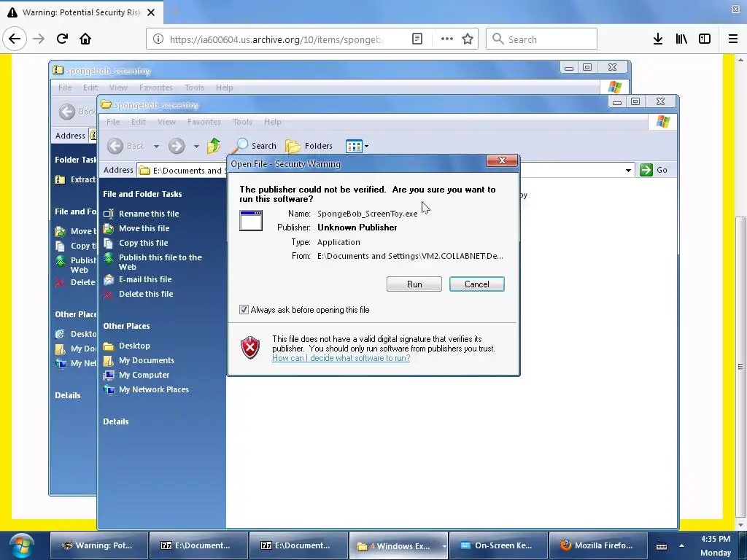Open 'How can I decide what software to run?' link
The height and width of the screenshot is (560, 747).
341,358
